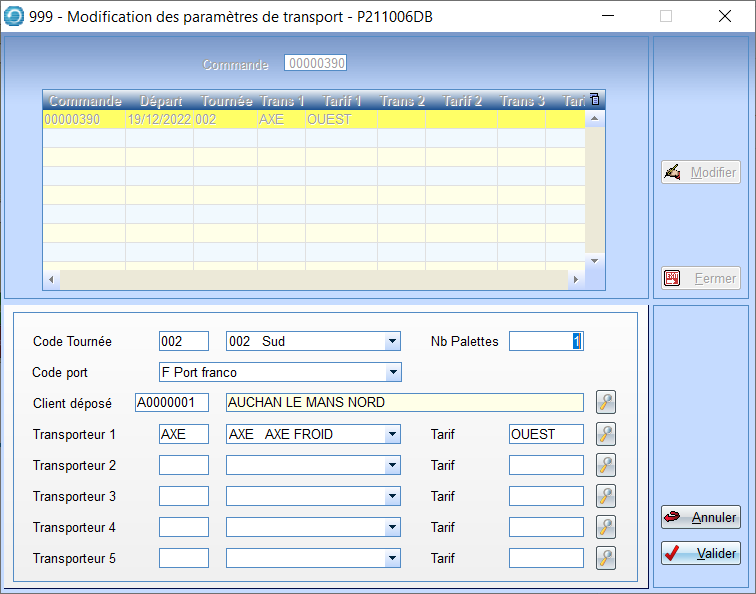Image resolution: width=756 pixels, height=594 pixels.
Task: Open the tarif lookup for Transporteur 1
Action: [605, 434]
